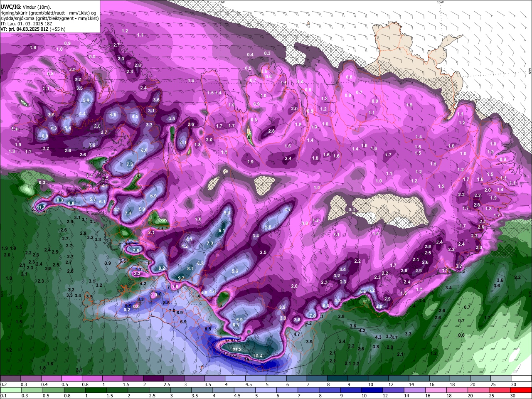The image size is (532, 399).
Task: Click the 5.8 precipitation value
Action: coord(268,227)
